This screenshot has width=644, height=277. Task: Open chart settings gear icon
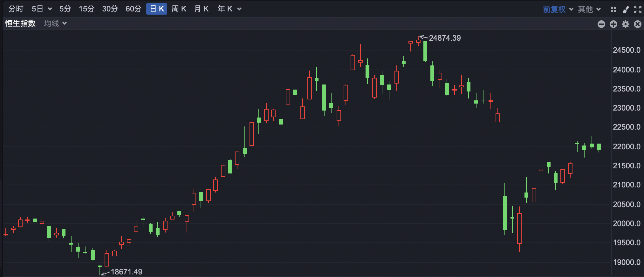point(626,24)
